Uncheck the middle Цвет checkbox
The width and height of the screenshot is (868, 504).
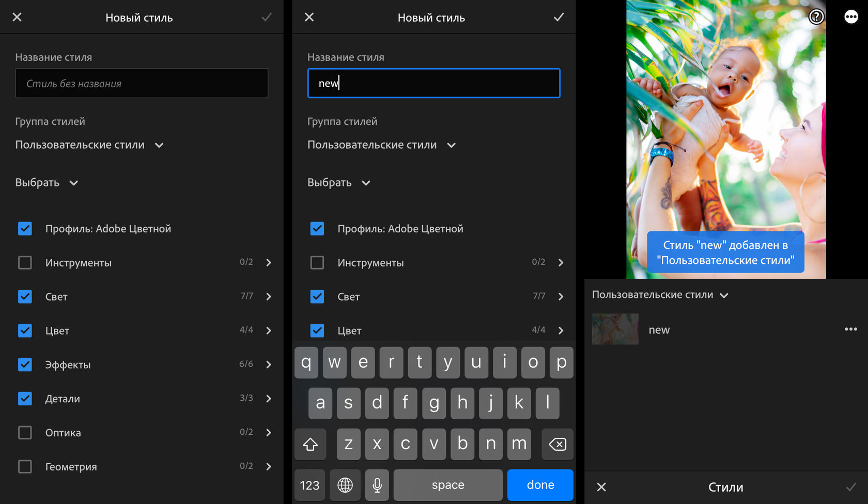[x=317, y=330]
